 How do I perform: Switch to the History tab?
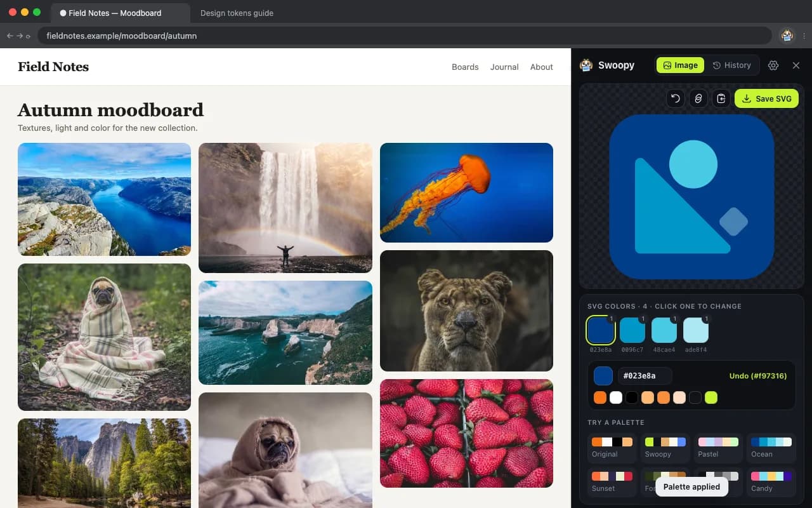click(x=731, y=65)
